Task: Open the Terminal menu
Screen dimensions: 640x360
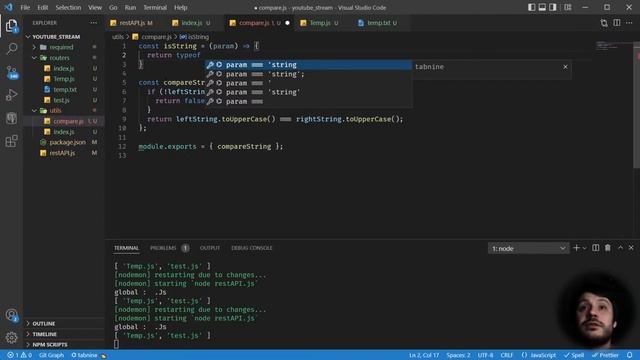Action: tap(155, 7)
